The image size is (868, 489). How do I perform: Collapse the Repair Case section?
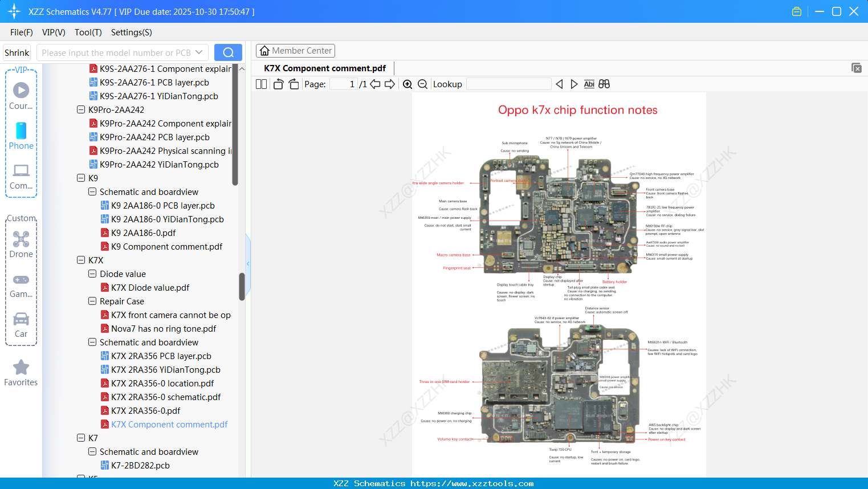[x=92, y=301]
